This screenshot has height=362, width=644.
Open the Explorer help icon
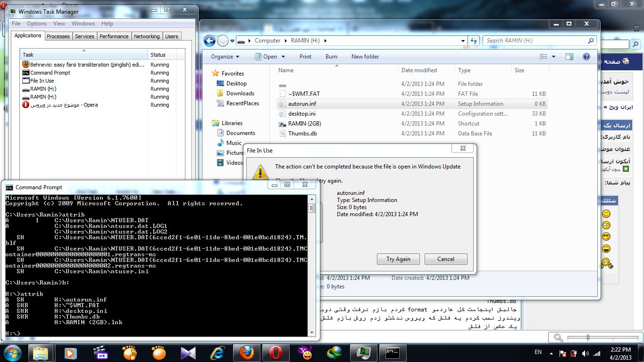coord(586,57)
